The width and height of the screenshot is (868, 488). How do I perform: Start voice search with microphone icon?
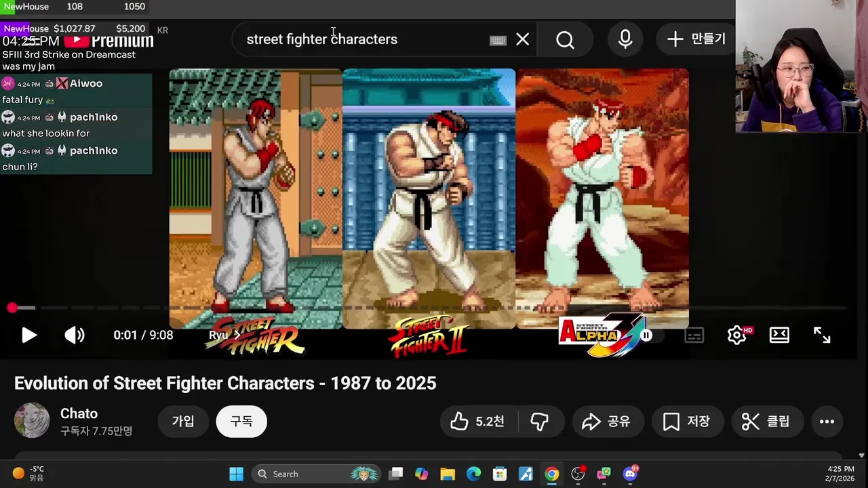point(625,39)
